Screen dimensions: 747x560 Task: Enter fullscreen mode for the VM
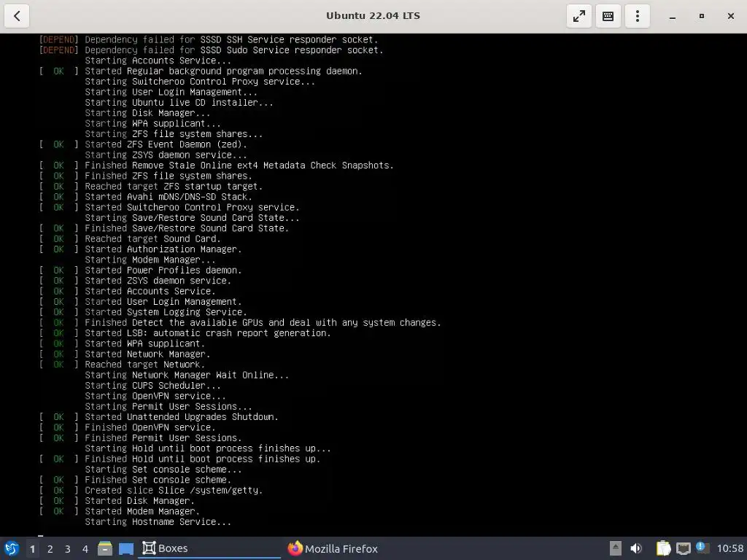pos(578,16)
